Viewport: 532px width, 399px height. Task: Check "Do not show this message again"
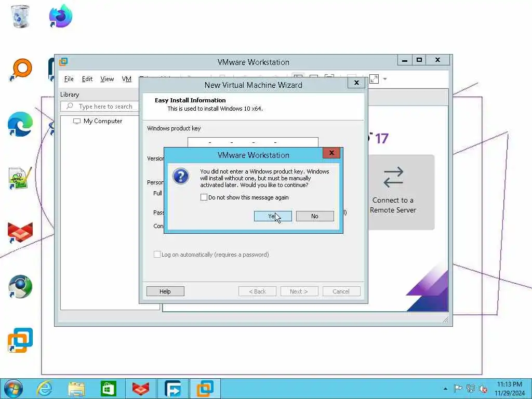click(204, 197)
